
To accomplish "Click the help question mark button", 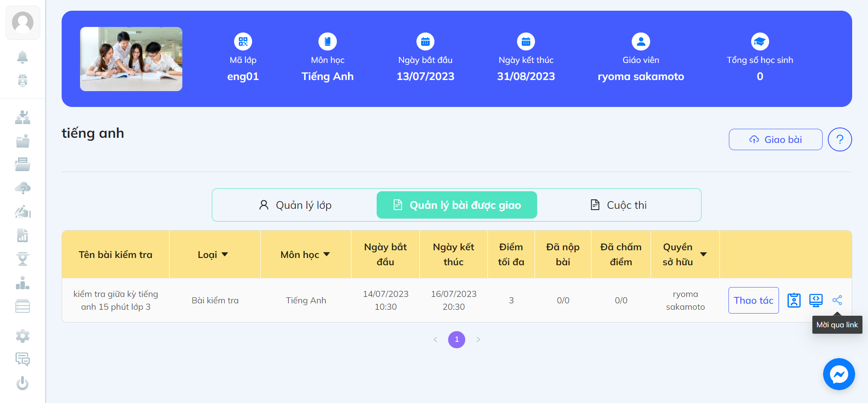I will point(840,139).
